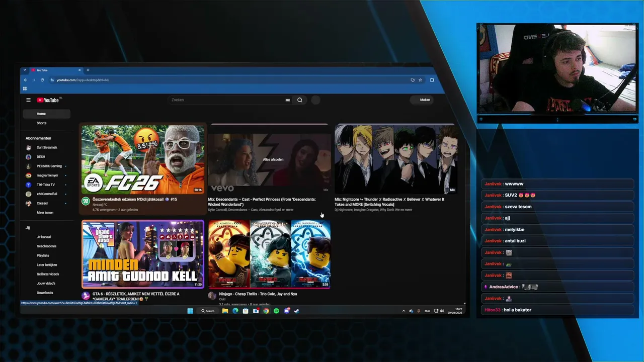644x362 pixels.
Task: Open the Windows Start menu
Action: (x=190, y=311)
